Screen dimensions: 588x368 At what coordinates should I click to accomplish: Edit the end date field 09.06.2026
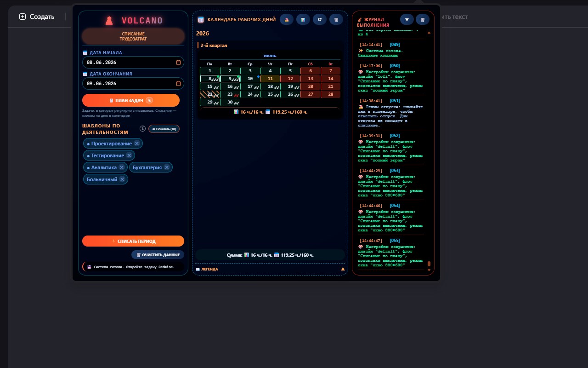[x=133, y=83]
